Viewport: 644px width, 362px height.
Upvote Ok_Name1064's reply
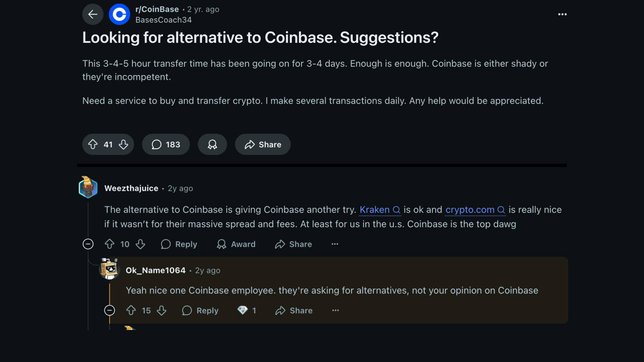(131, 311)
